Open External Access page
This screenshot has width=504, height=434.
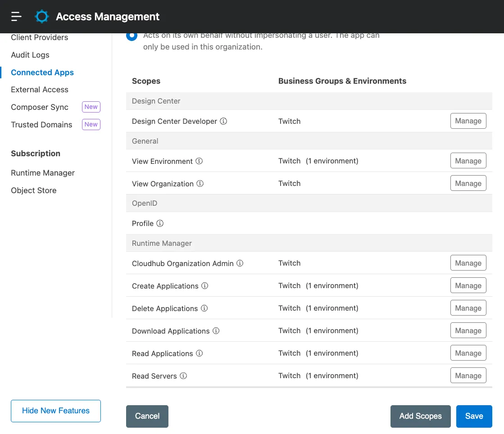(x=40, y=90)
